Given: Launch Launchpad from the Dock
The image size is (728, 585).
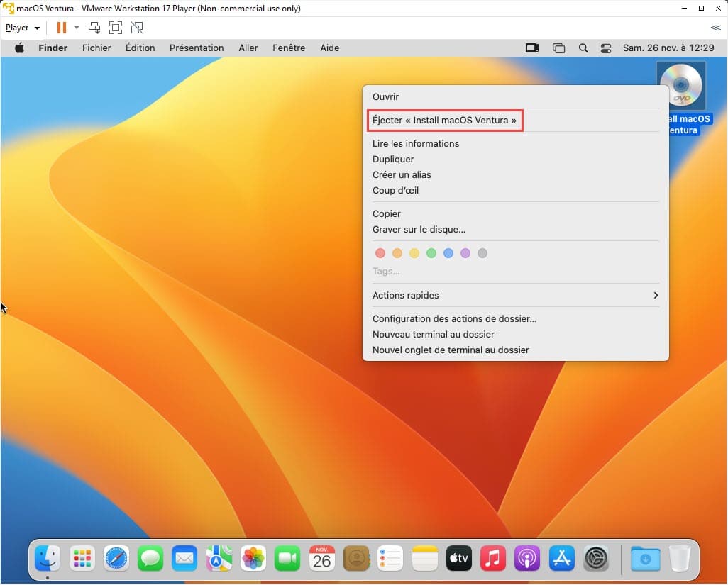Looking at the screenshot, I should [x=82, y=559].
